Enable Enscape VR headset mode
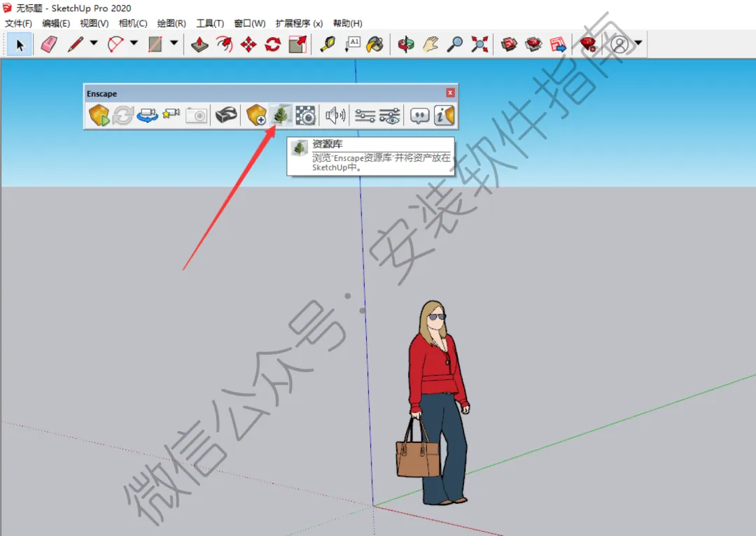This screenshot has width=756, height=536. click(x=225, y=115)
